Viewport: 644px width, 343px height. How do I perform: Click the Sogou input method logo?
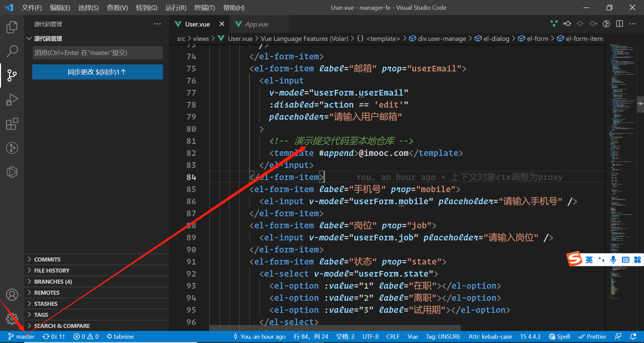tap(575, 259)
